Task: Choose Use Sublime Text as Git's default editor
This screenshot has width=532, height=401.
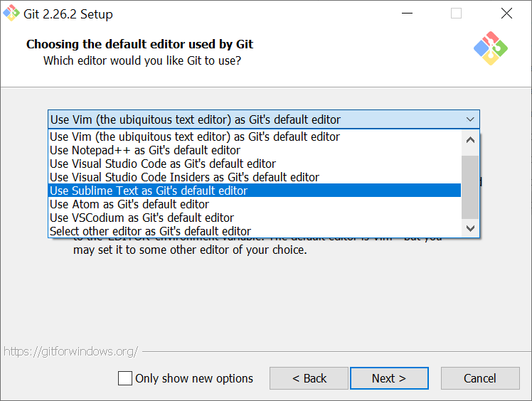Action: [255, 191]
